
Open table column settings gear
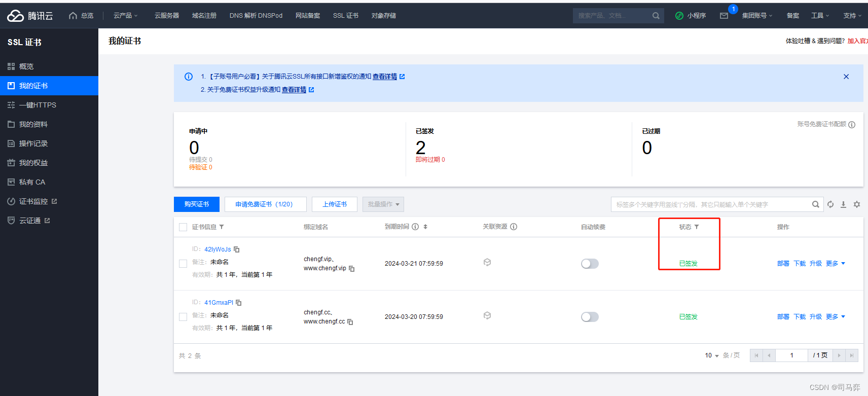(857, 204)
